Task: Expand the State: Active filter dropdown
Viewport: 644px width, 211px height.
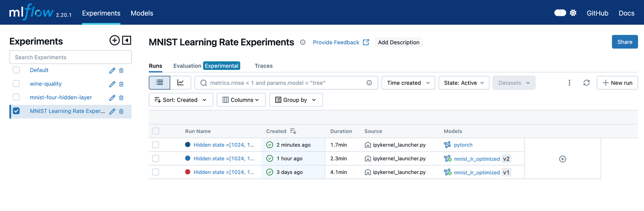Action: 464,83
